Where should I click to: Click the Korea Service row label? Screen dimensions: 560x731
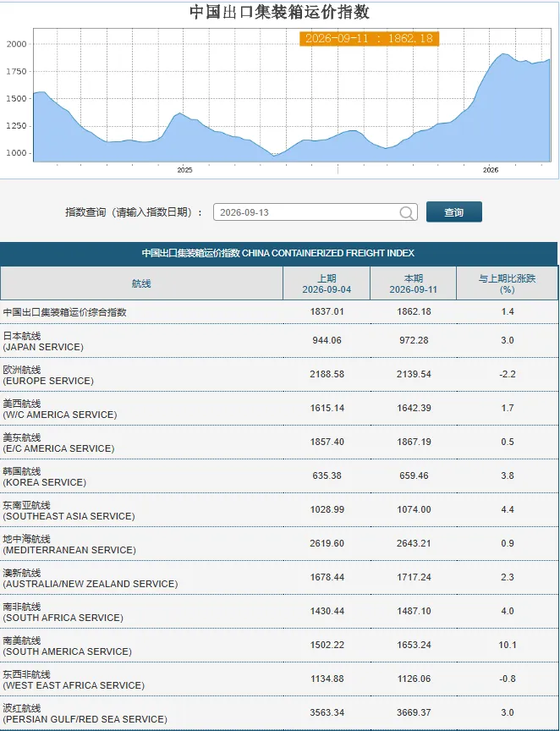click(x=45, y=476)
